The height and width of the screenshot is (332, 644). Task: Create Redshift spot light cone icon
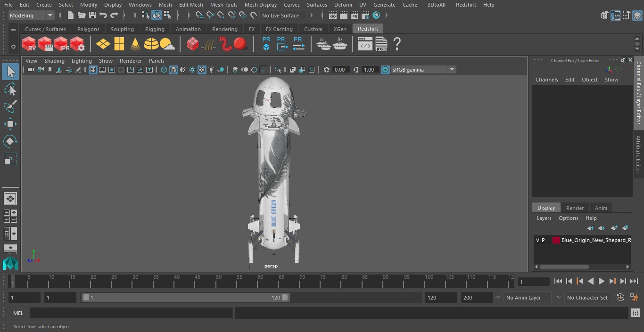pos(135,44)
